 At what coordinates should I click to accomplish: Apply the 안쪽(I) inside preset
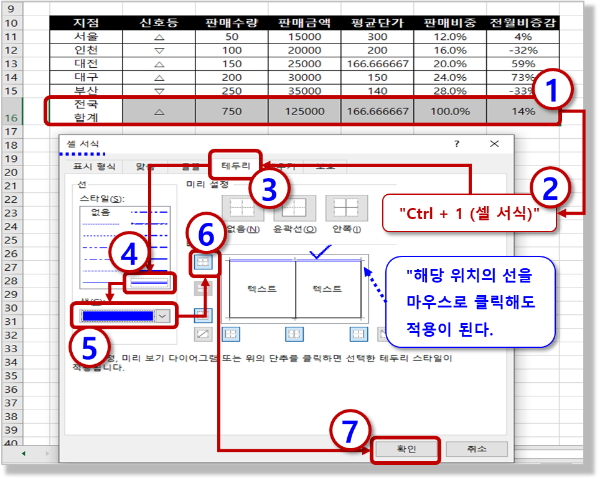pos(346,208)
